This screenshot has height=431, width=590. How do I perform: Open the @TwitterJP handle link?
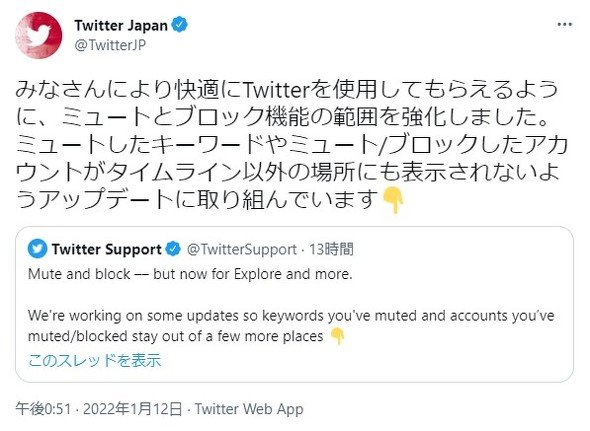(x=110, y=45)
